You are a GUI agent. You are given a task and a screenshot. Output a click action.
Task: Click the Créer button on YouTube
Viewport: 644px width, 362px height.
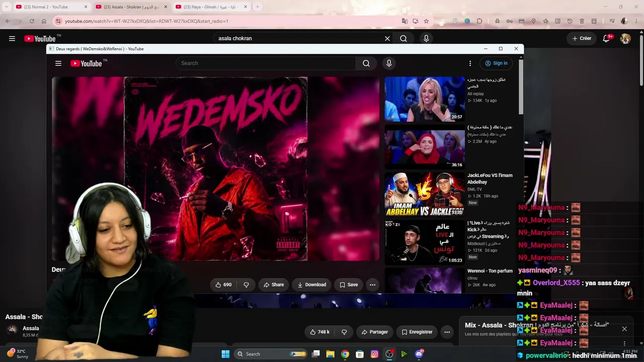(582, 39)
